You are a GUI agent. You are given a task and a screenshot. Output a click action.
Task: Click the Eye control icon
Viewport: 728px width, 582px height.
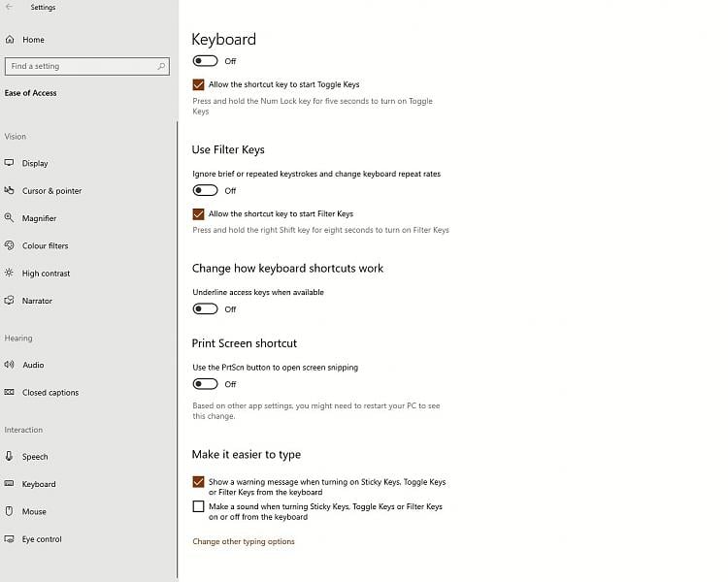point(10,539)
